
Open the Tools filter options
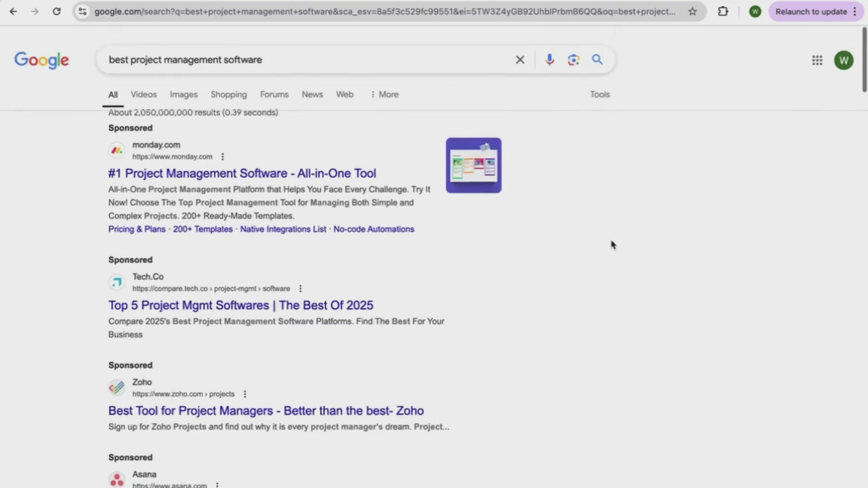coord(599,94)
